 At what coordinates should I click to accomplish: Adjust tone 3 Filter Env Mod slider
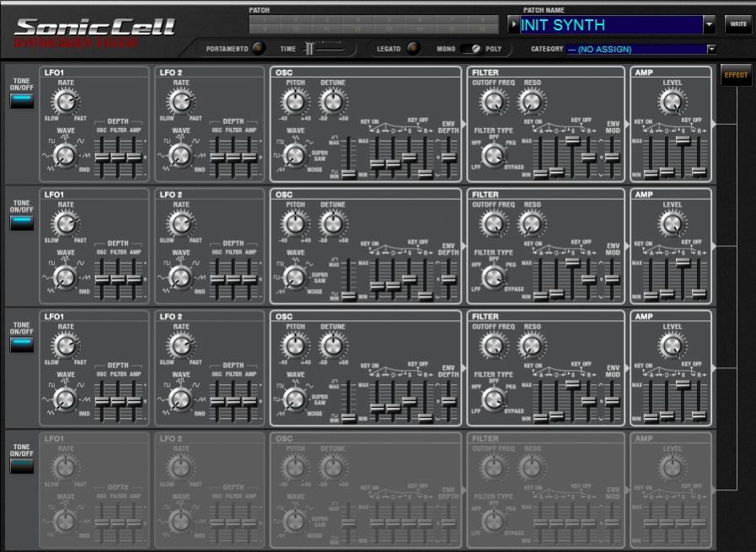[612, 401]
